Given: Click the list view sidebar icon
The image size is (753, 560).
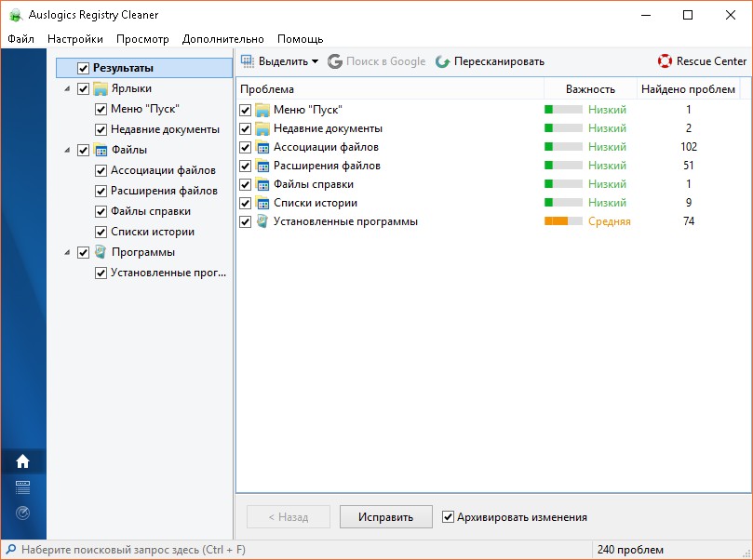Looking at the screenshot, I should [22, 487].
